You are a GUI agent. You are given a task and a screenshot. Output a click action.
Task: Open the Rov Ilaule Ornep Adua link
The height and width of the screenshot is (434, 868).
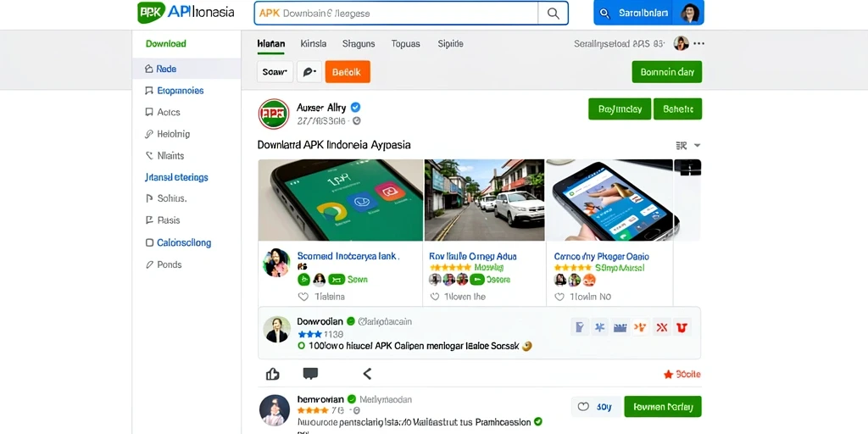pos(473,256)
